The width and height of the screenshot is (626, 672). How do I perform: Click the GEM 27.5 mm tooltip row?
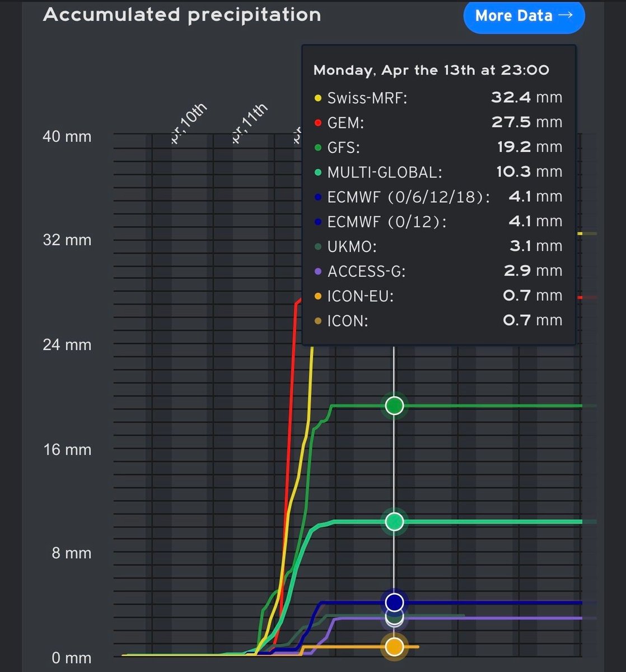pos(438,122)
